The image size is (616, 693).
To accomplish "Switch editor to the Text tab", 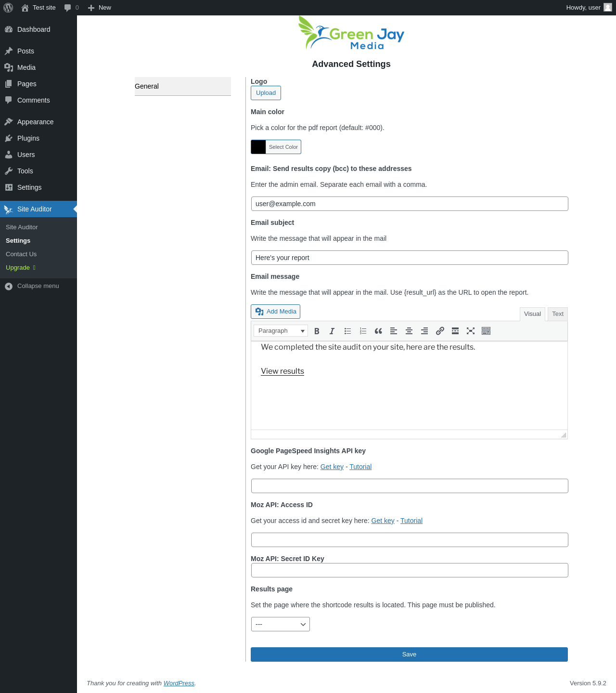I will tap(558, 314).
